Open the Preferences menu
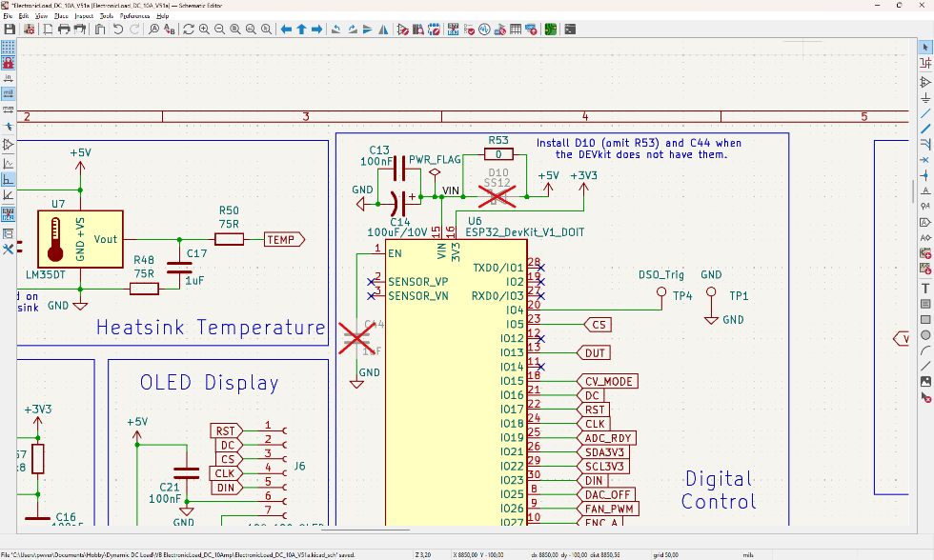 pyautogui.click(x=134, y=16)
